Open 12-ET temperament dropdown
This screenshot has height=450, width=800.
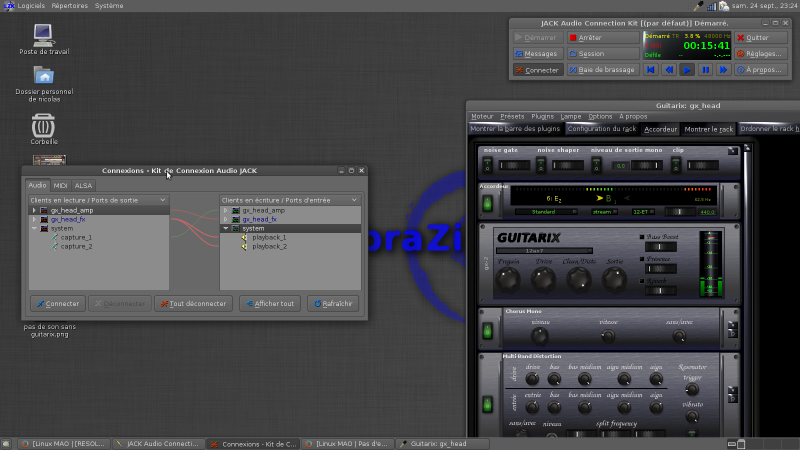[x=643, y=212]
